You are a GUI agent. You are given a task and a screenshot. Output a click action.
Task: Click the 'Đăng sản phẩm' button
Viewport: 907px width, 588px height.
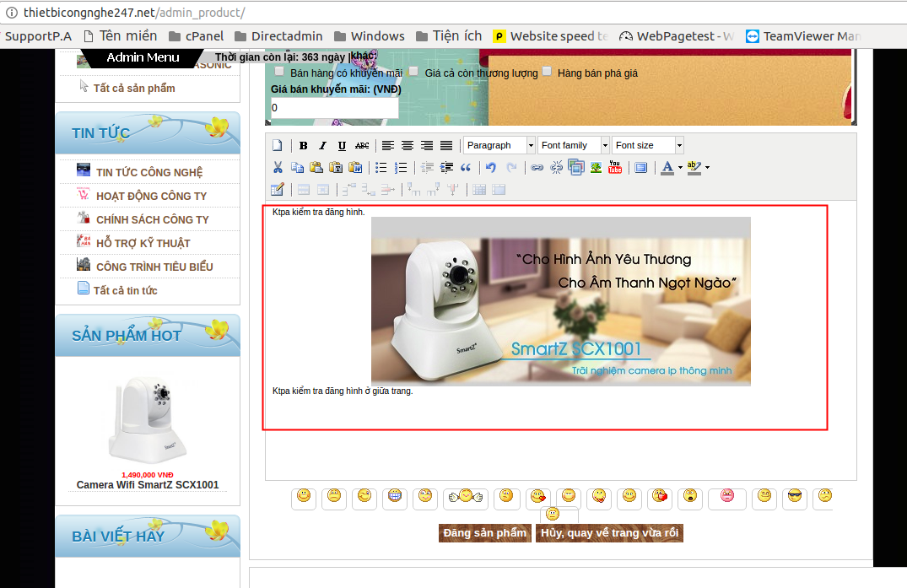(x=485, y=533)
